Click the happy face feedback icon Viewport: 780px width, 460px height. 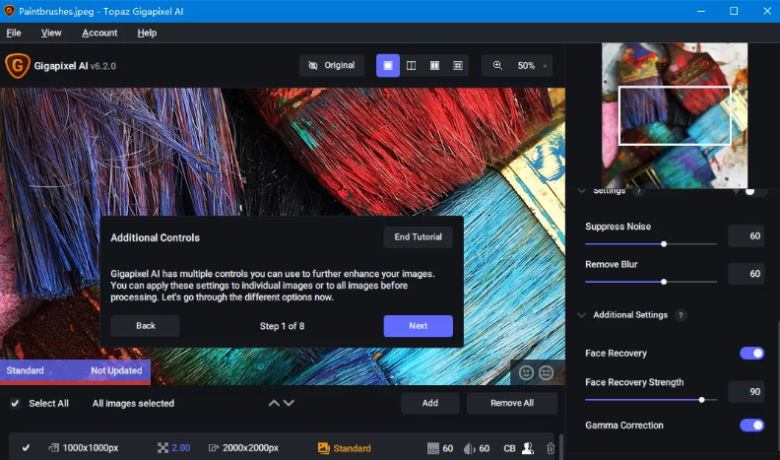526,372
